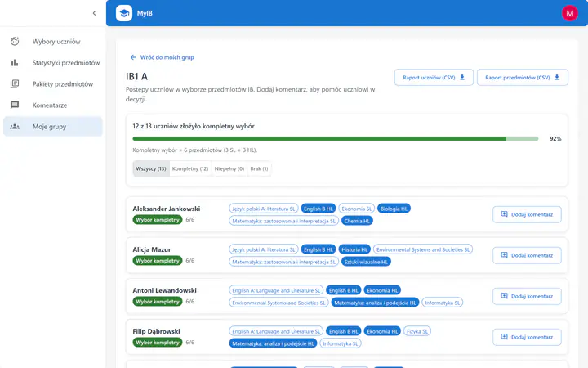Click the Pakiety przedmiotów sidebar icon
The height and width of the screenshot is (368, 588).
[x=15, y=83]
